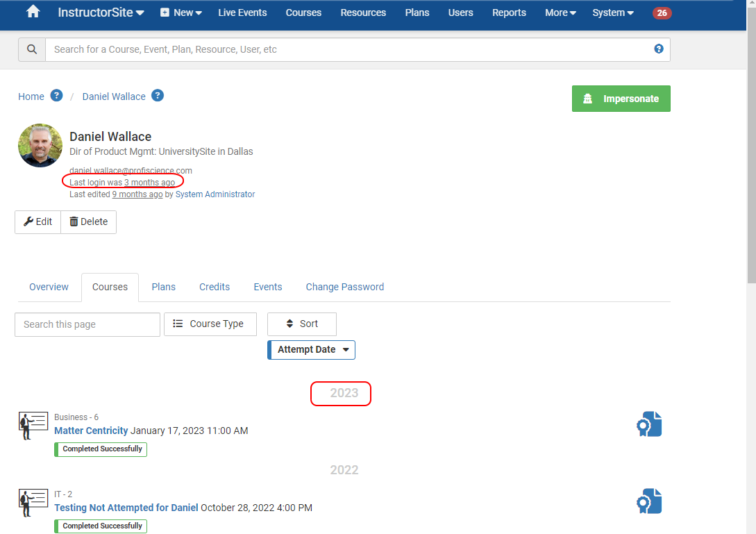The width and height of the screenshot is (756, 534).
Task: Open Reports in navigation bar
Action: tap(509, 12)
